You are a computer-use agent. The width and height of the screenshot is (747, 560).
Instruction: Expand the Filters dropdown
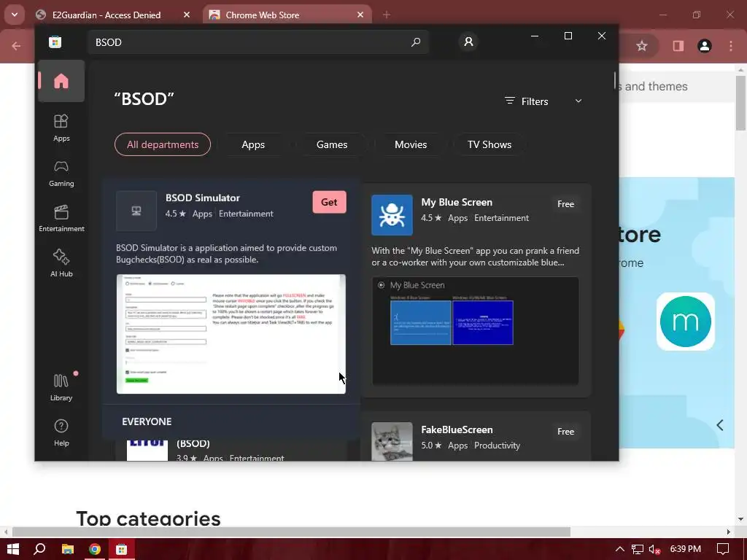tap(543, 101)
